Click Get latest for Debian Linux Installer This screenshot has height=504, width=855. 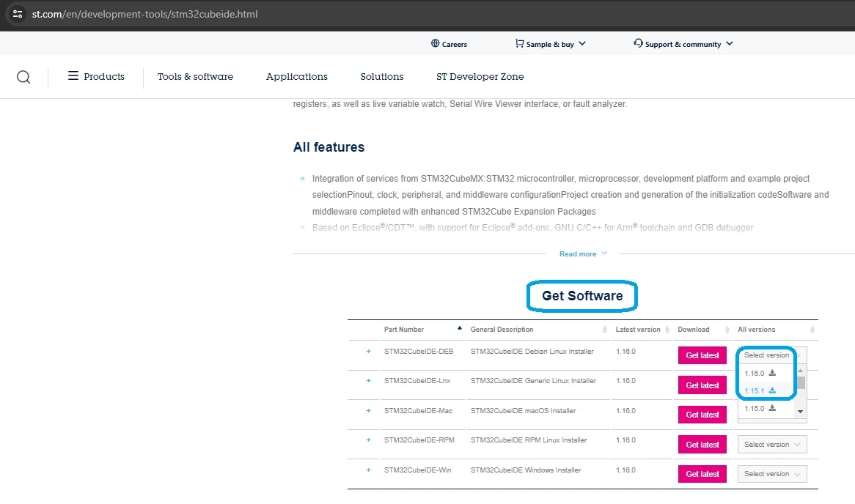702,355
